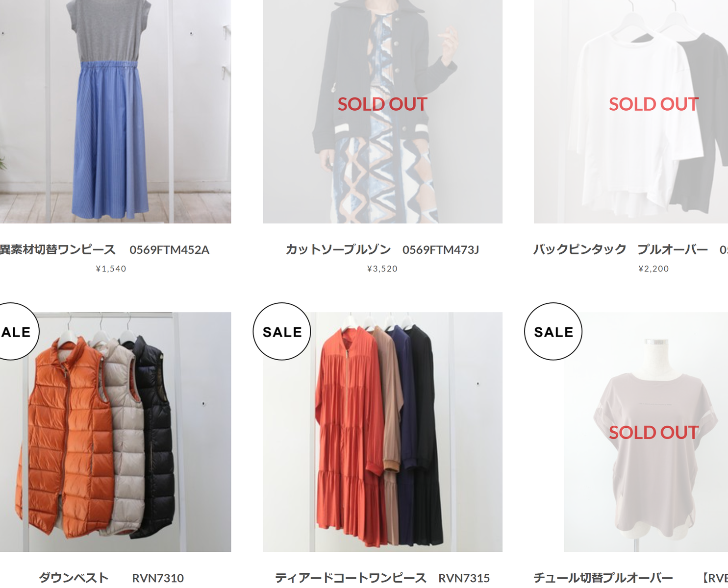Click the ¥3,520 price of the blouson
The image size is (728, 588).
click(x=382, y=269)
